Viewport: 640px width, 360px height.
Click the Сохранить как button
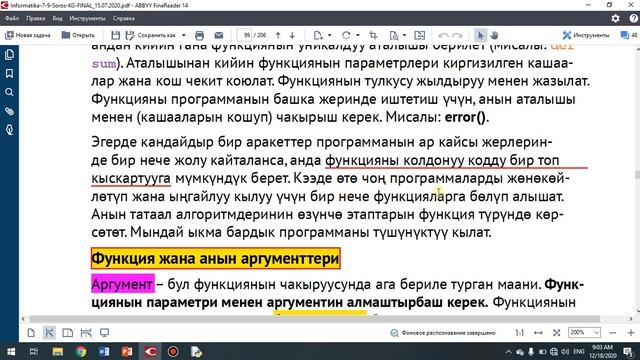pyautogui.click(x=151, y=35)
